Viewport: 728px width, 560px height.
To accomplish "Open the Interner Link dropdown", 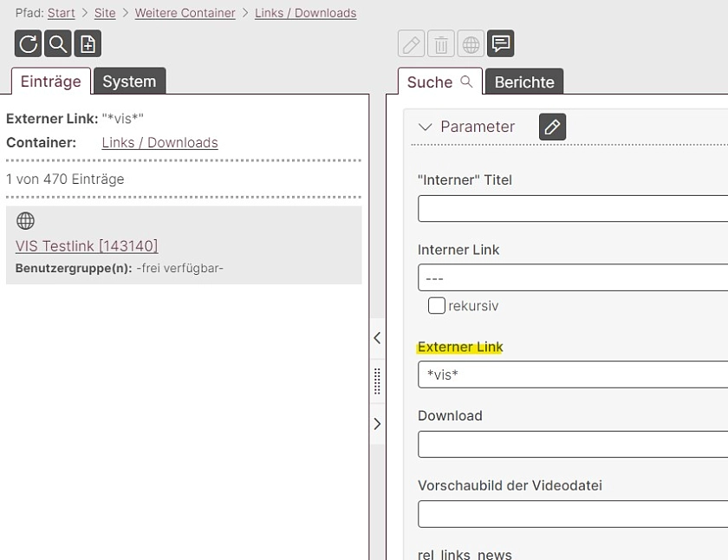I will (x=572, y=277).
